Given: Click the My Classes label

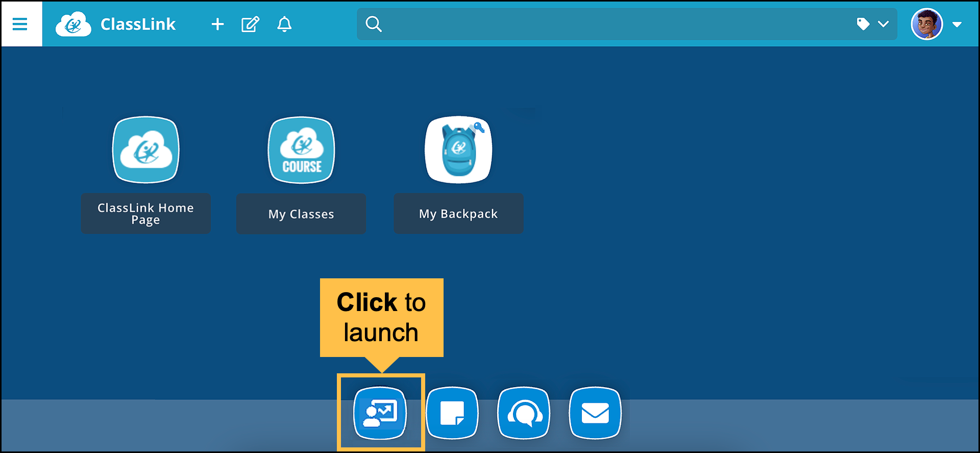Looking at the screenshot, I should click(301, 214).
